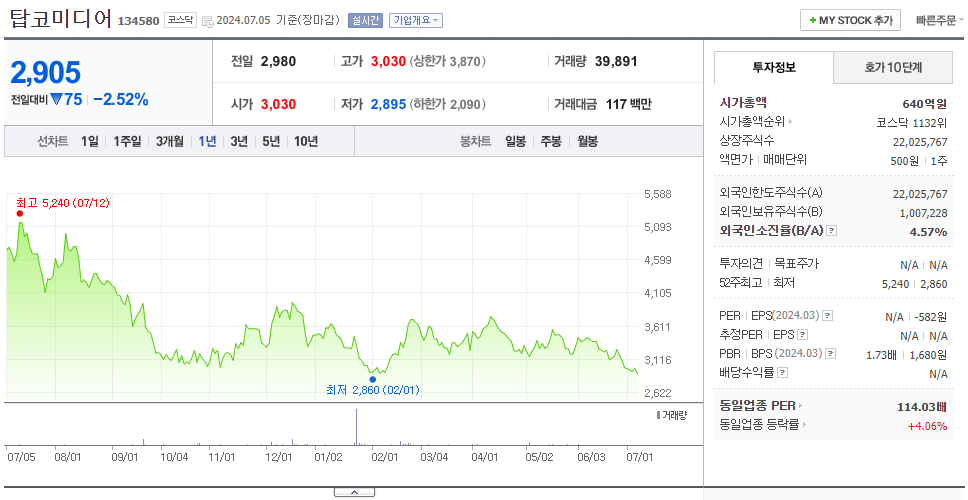The image size is (968, 500).
Task: Open the 동일업종 PER arrow link
Action: tap(801, 406)
